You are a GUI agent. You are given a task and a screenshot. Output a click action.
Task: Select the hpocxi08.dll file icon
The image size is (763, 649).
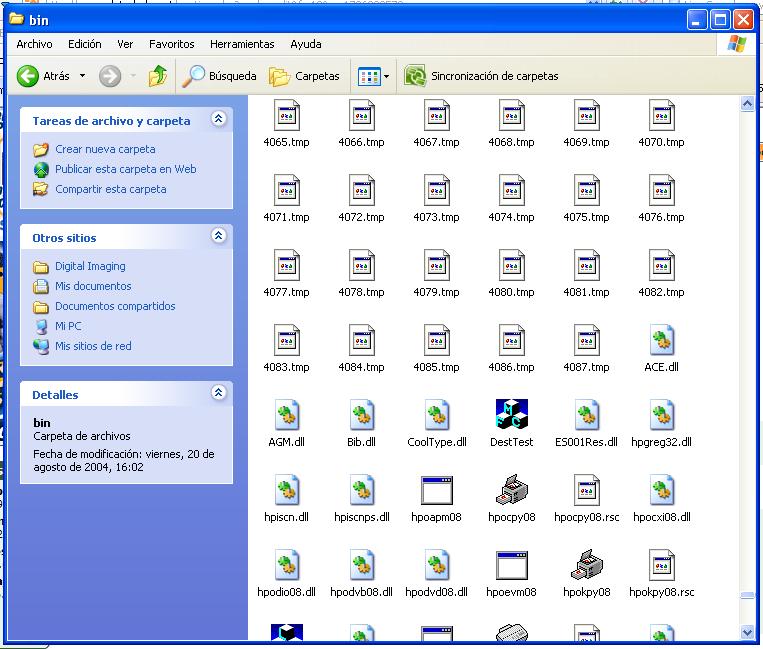pos(661,489)
